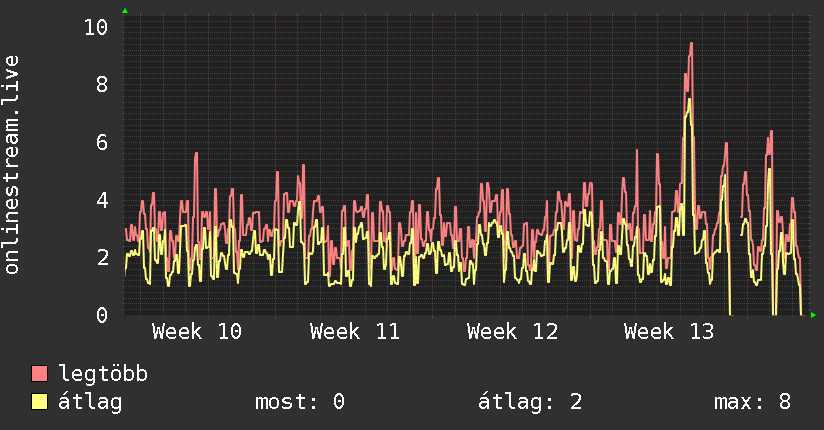824x430 pixels.
Task: Click the Week 13 axis label
Action: click(x=670, y=332)
